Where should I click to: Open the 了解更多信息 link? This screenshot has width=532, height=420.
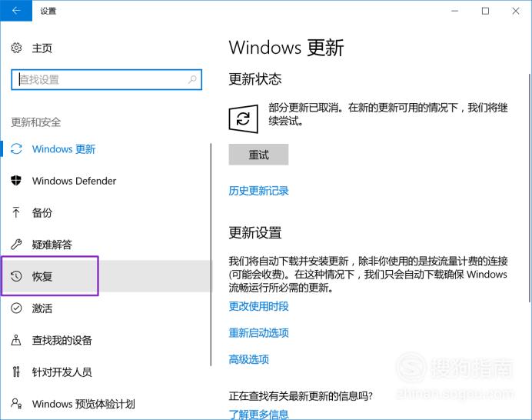258,414
